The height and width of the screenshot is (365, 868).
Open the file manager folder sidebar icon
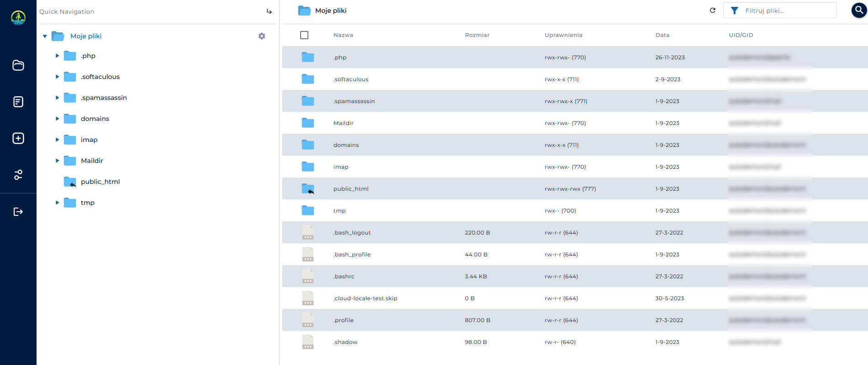18,65
